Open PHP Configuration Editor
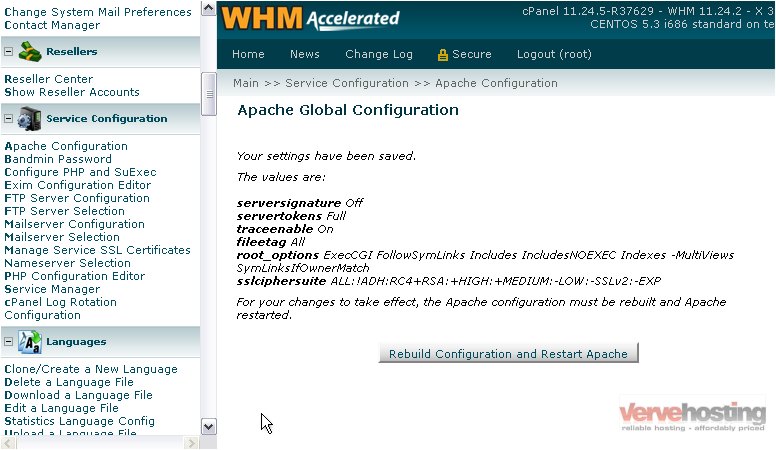The image size is (776, 450). tap(75, 276)
